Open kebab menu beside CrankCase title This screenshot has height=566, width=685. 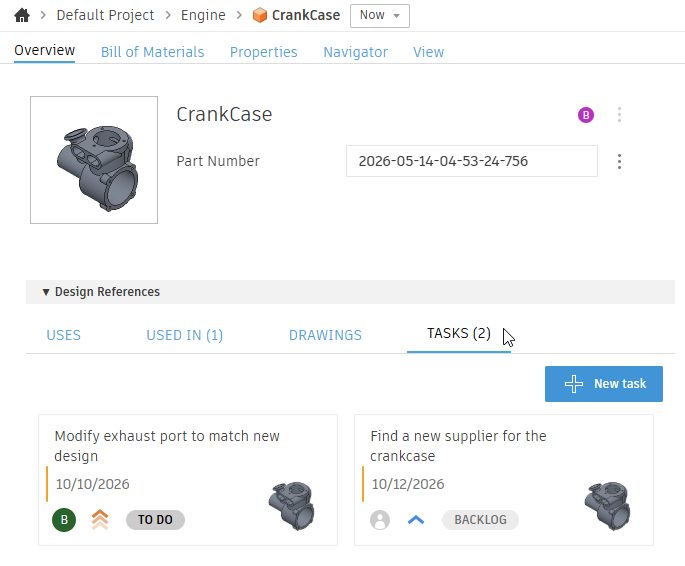619,115
